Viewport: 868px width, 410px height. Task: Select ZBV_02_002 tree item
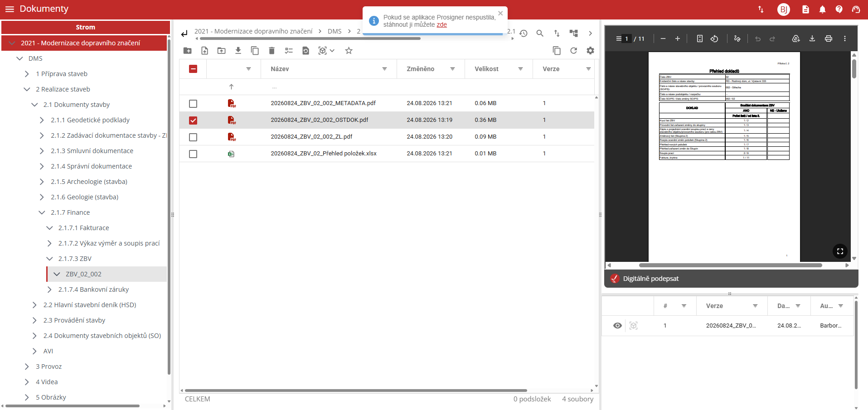84,274
